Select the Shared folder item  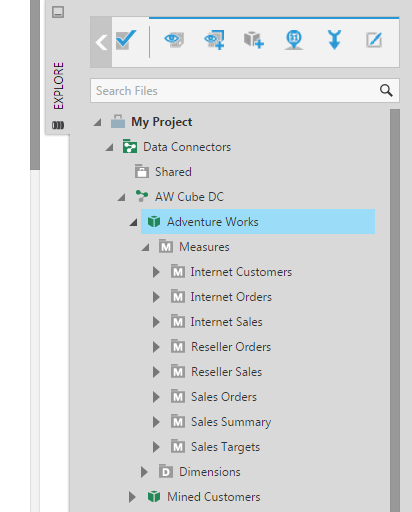(x=173, y=172)
